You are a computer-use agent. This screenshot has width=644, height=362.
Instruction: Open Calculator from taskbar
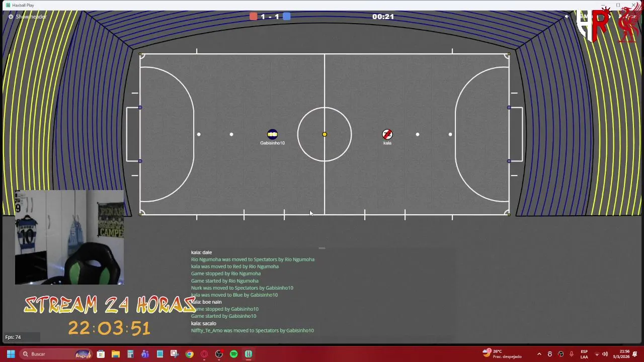click(x=130, y=354)
